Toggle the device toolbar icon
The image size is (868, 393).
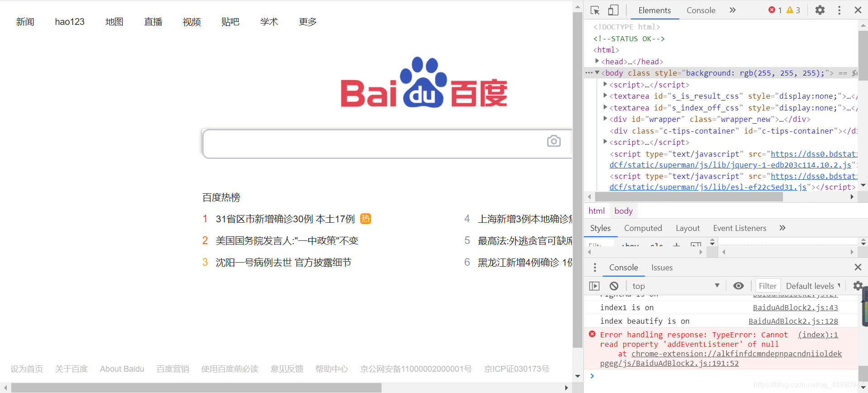pos(613,10)
